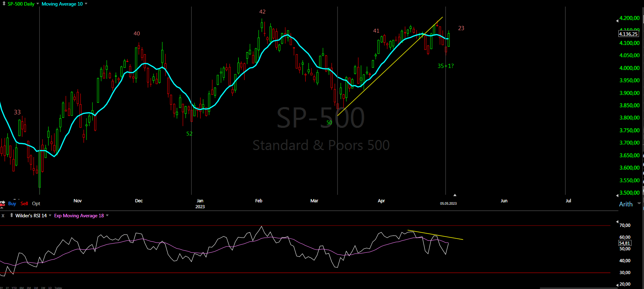Click the 3.600,00 price axis label

coord(629,168)
